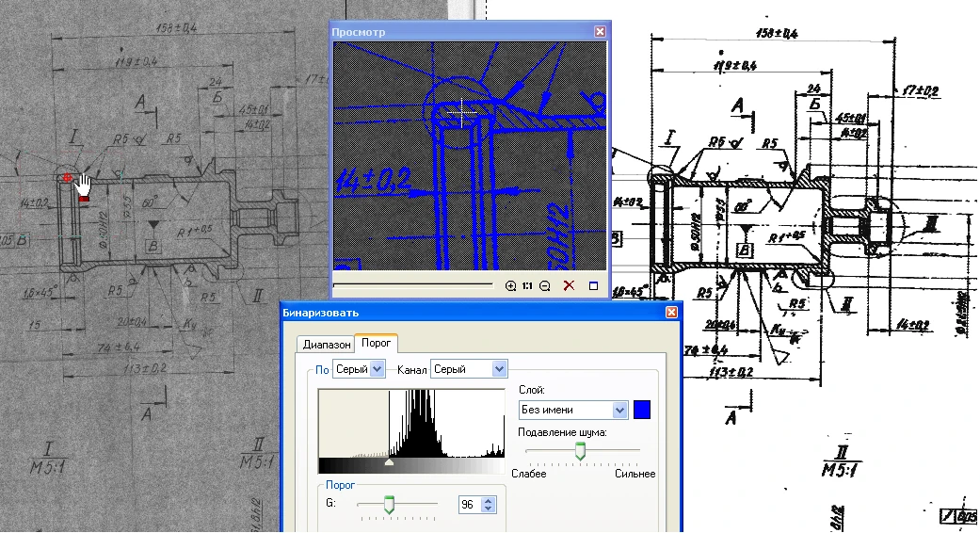Set preview zoom to 1:1 scale

tap(527, 286)
